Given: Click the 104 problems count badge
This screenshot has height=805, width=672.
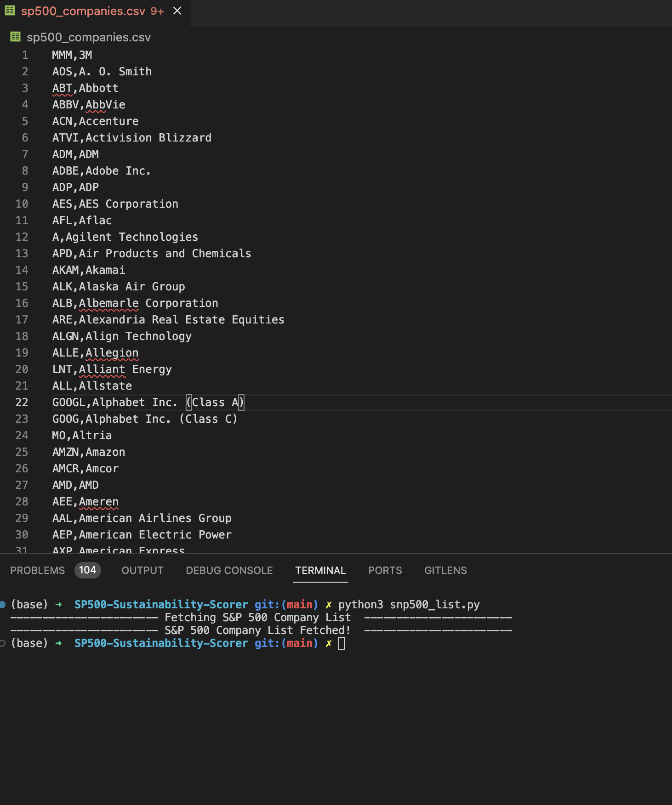Looking at the screenshot, I should (x=87, y=570).
